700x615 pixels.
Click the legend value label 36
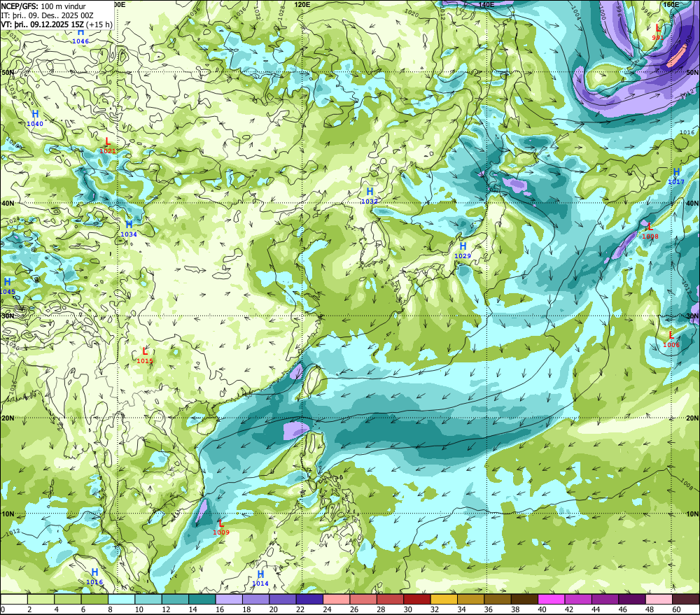pos(489,609)
